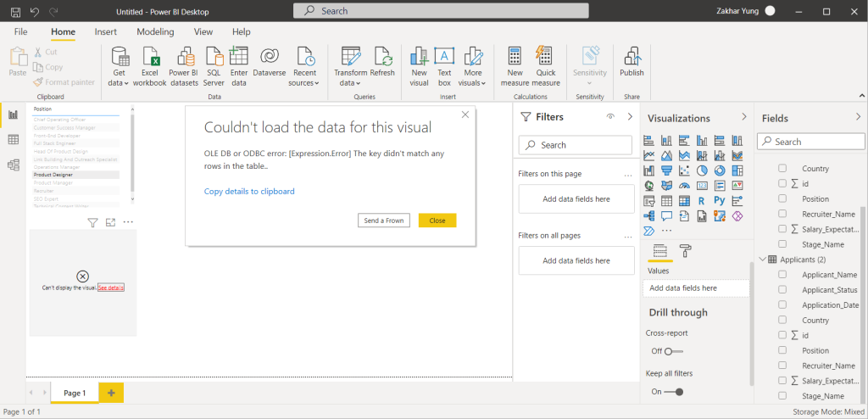Check Position under Applicants (2)
The width and height of the screenshot is (868, 419).
pos(782,350)
